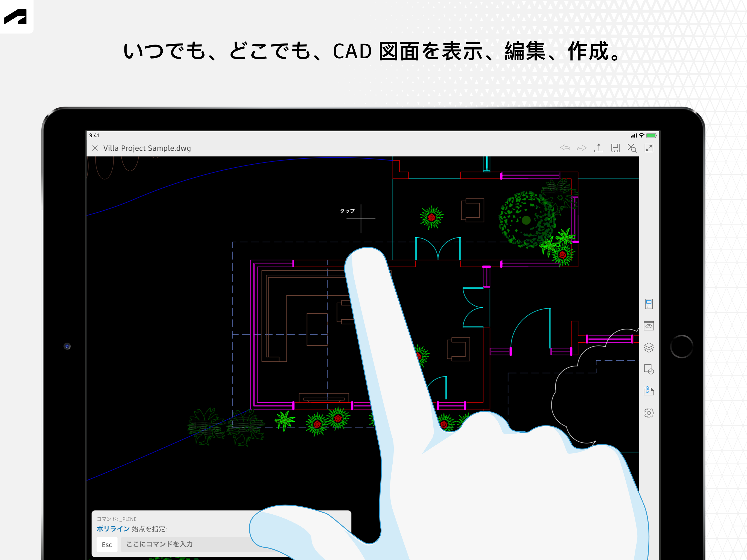Viewport: 747px width, 560px height.
Task: Save drawing with the floppy disk icon
Action: (x=615, y=148)
